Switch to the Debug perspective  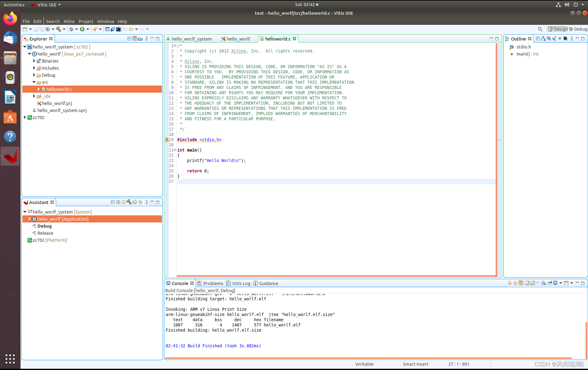pyautogui.click(x=578, y=29)
